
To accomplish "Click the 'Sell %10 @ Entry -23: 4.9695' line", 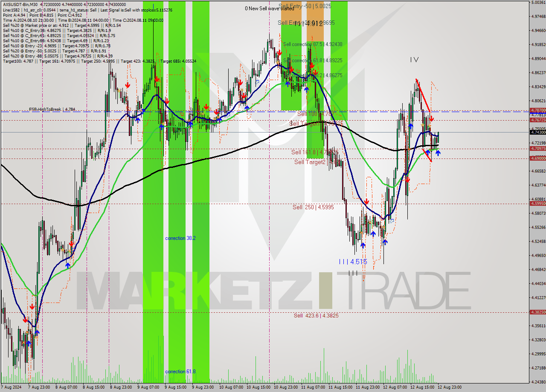I will click(x=57, y=46).
